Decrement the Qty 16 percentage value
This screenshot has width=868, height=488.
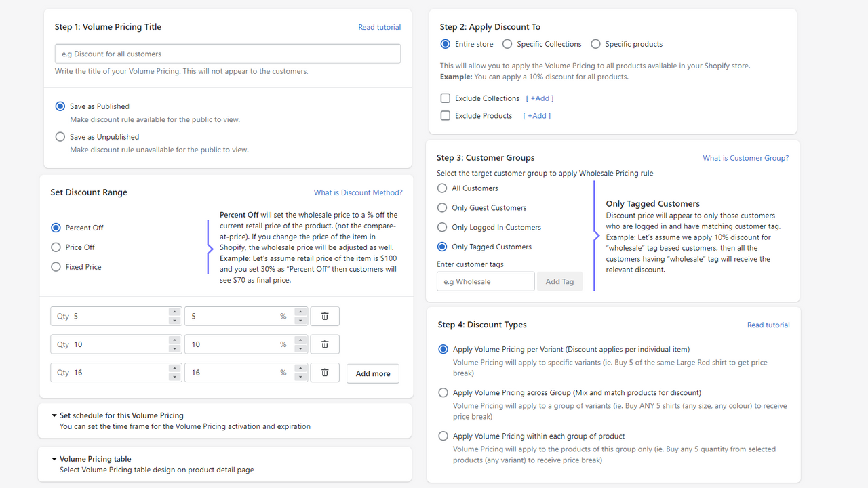tap(300, 375)
